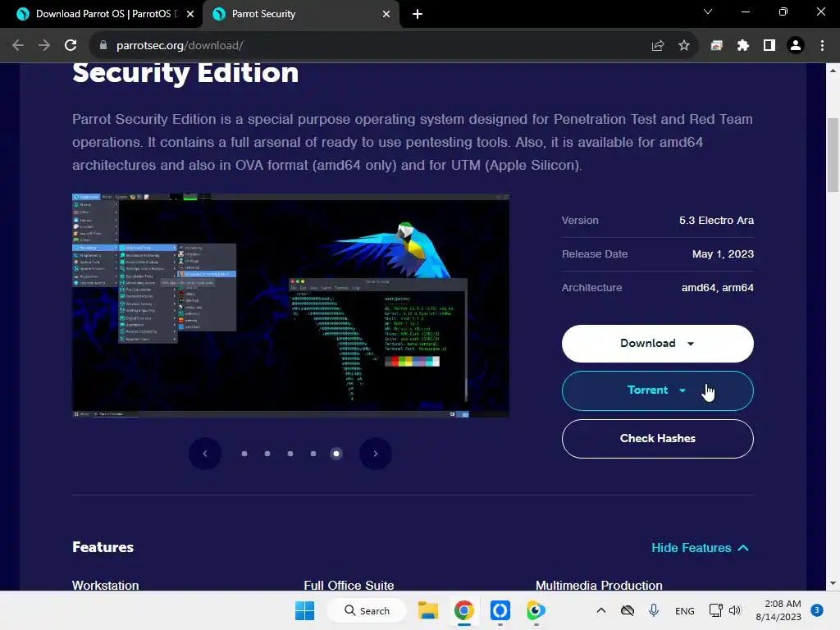The height and width of the screenshot is (630, 840).
Task: Show hidden system tray icons
Action: pos(601,610)
